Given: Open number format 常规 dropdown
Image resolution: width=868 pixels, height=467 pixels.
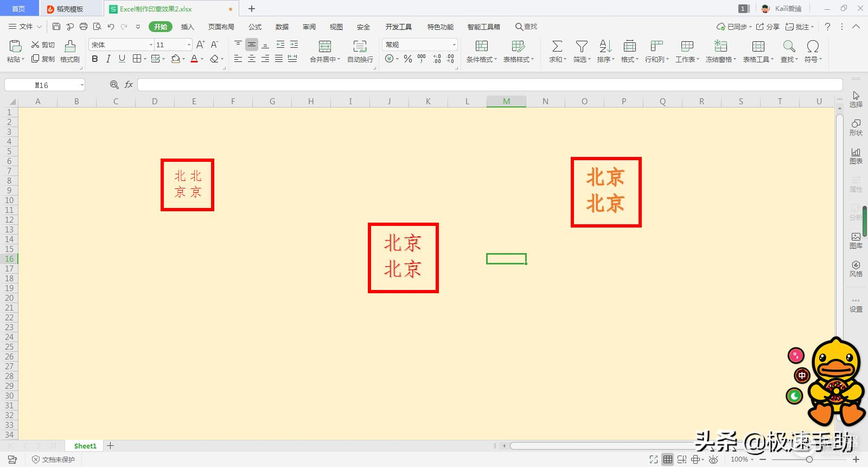Looking at the screenshot, I should [454, 45].
